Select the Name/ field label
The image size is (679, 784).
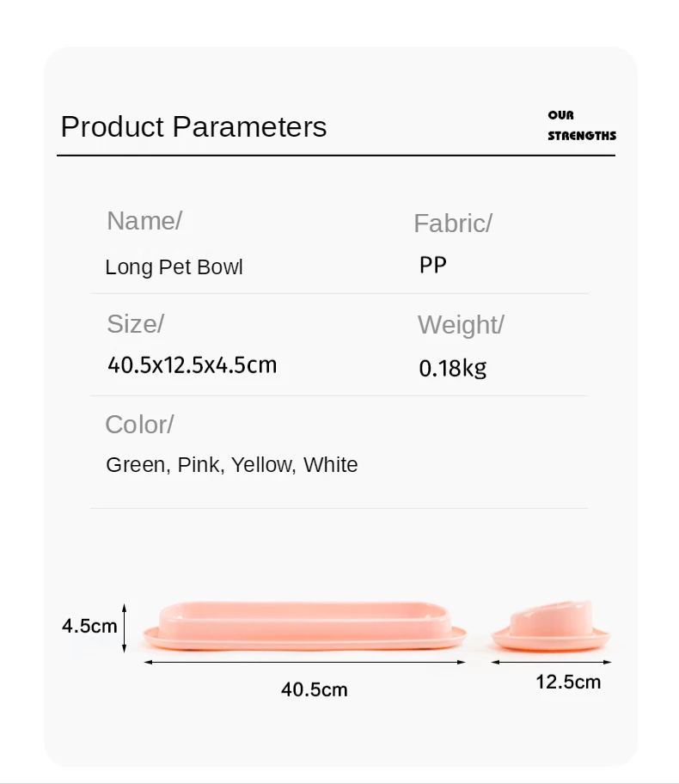pyautogui.click(x=144, y=221)
